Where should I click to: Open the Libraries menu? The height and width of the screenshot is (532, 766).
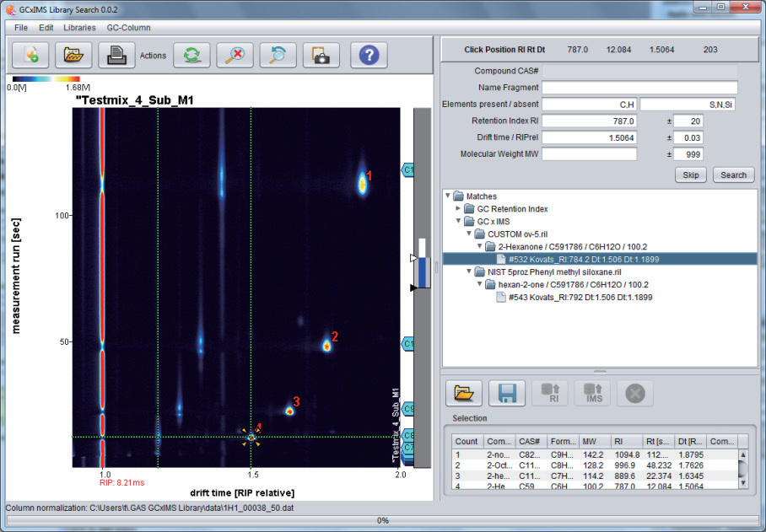79,28
